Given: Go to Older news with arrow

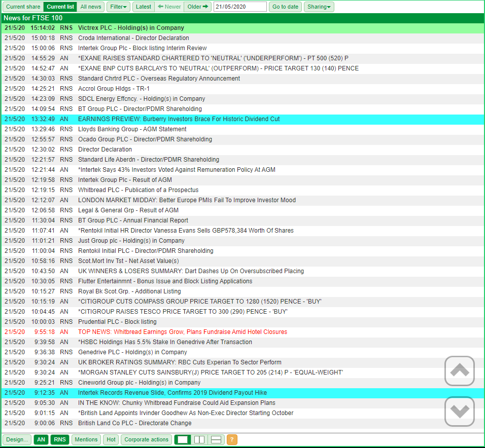Looking at the screenshot, I should pyautogui.click(x=198, y=7).
